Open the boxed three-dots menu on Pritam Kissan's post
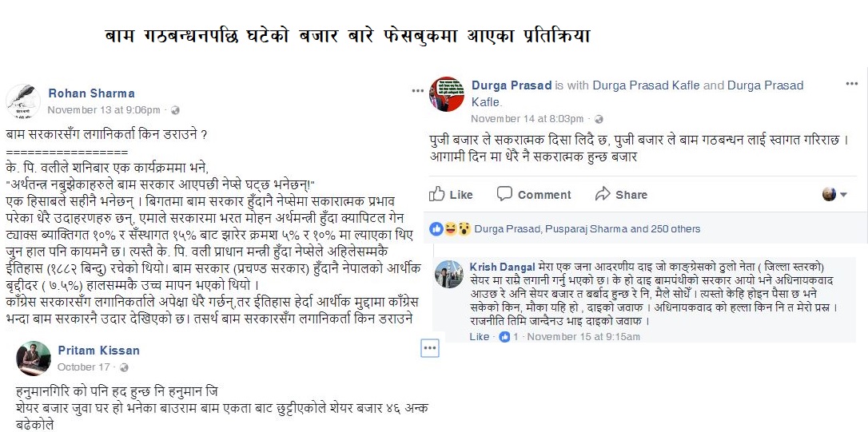This screenshot has width=868, height=432. 430,348
